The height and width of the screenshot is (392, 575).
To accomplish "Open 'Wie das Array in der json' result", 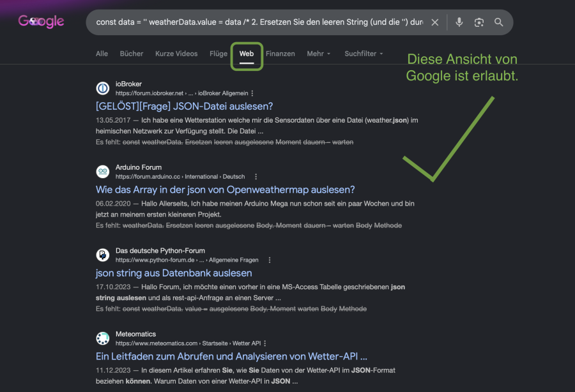I will [x=225, y=190].
